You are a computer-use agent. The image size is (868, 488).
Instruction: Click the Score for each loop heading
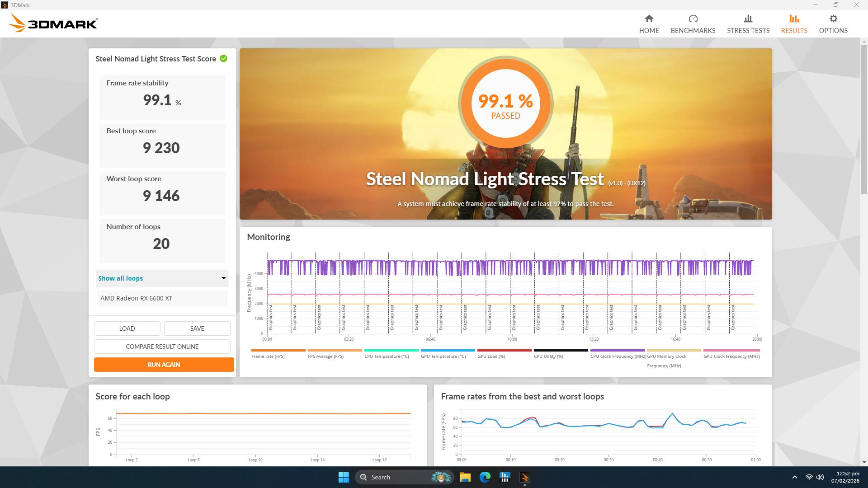(132, 396)
